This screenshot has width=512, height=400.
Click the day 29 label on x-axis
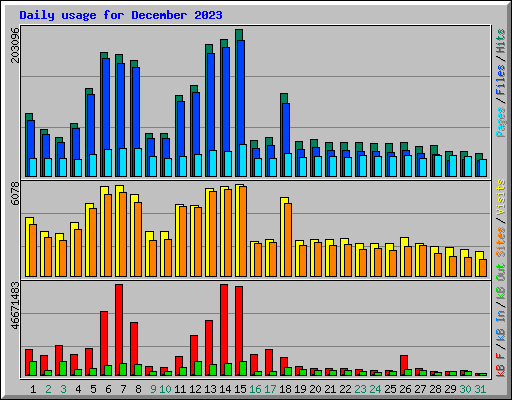tap(450, 389)
